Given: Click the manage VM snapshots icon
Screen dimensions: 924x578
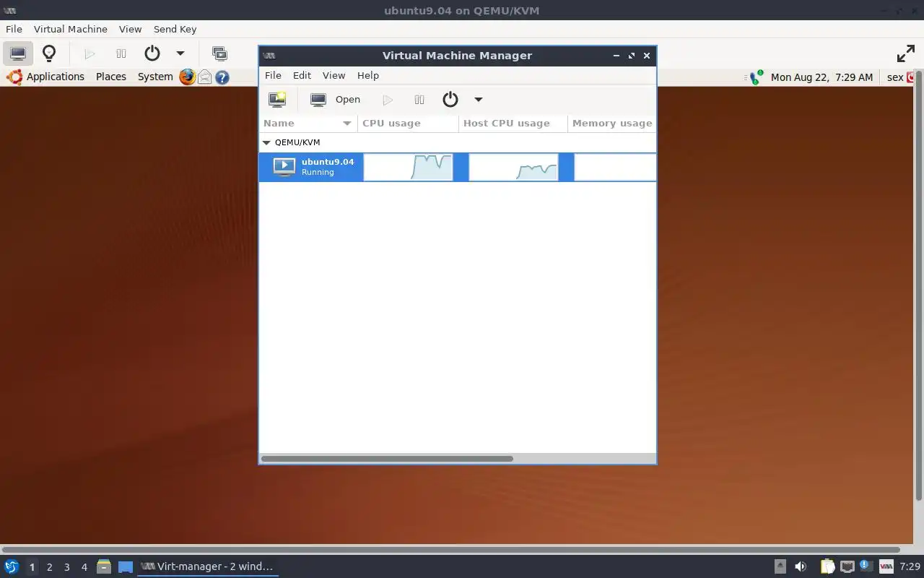Looking at the screenshot, I should click(219, 53).
